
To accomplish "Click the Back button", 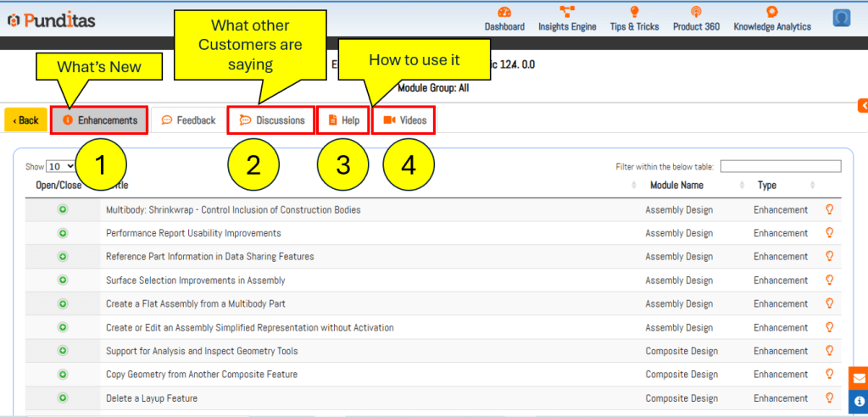I will click(x=25, y=120).
